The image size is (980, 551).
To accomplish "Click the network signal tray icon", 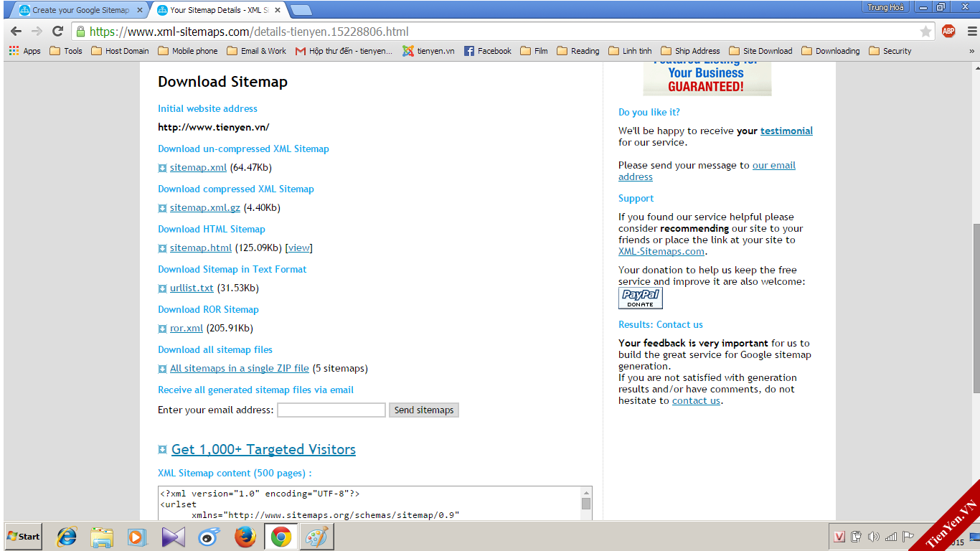I will coord(891,537).
